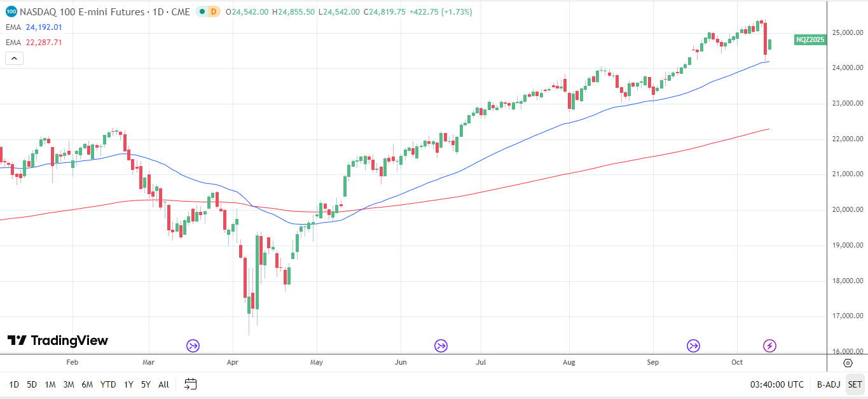Viewport: 868px width, 399px height.
Task: Collapse the indicator legend with chevron
Action: [x=14, y=58]
